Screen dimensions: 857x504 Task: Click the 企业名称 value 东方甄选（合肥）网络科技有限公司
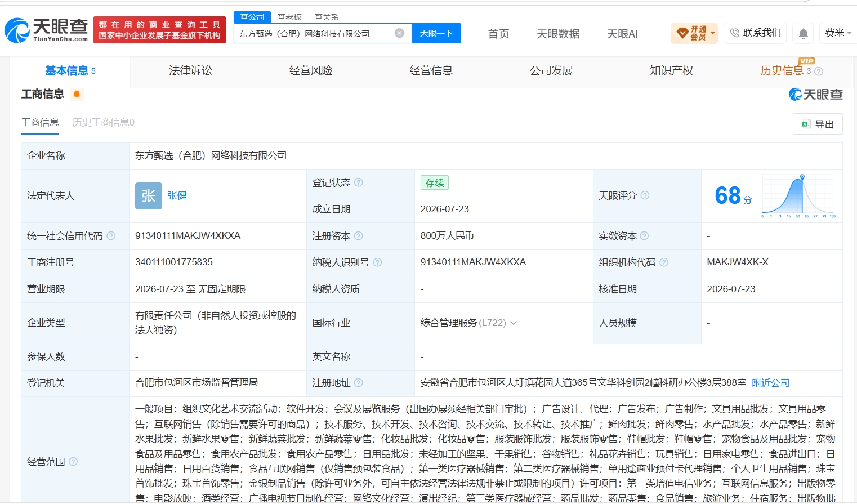(211, 156)
